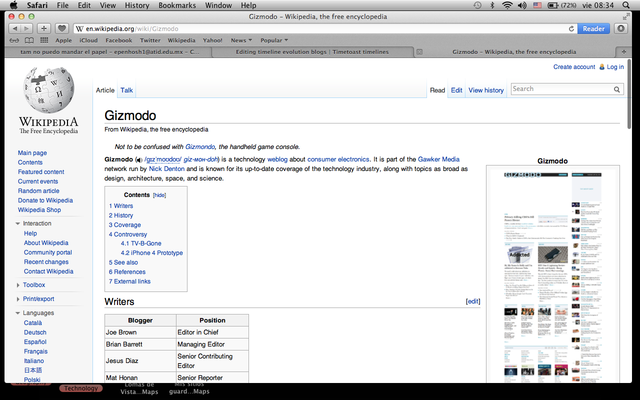Open View history tab
The height and width of the screenshot is (400, 640).
(486, 90)
